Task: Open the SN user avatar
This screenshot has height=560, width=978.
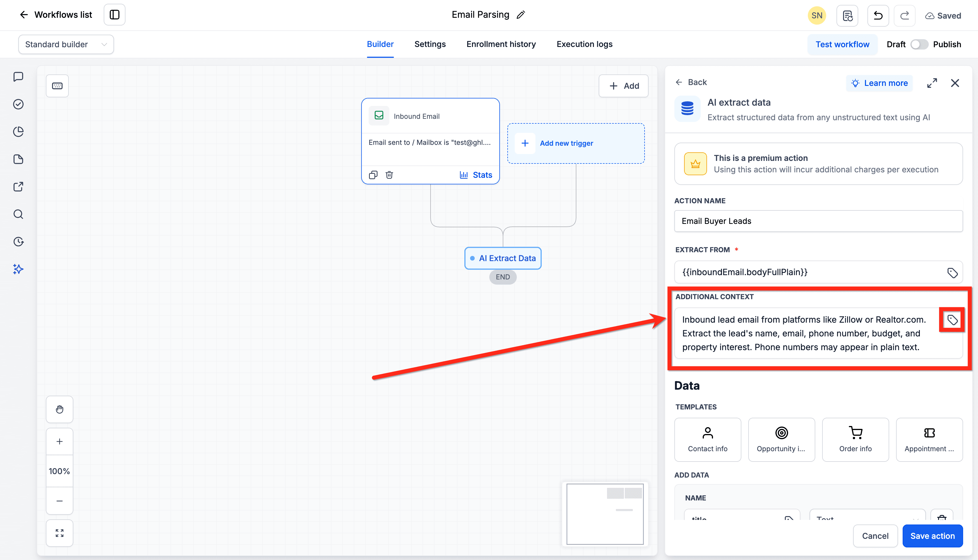Action: pos(816,15)
